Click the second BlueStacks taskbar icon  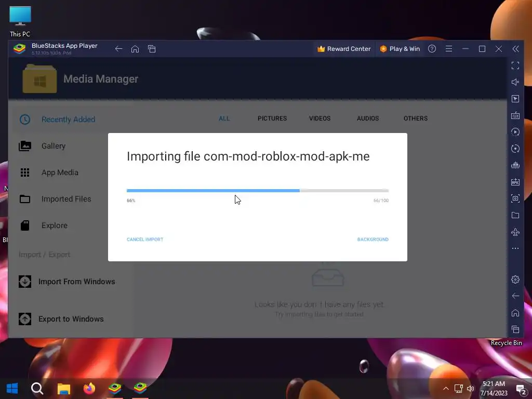(x=140, y=388)
